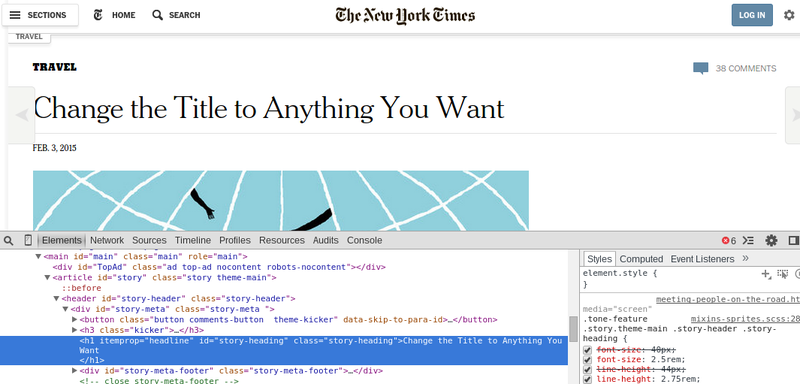Open the Event Listeners sidebar tab
The height and width of the screenshot is (384, 800).
click(702, 259)
